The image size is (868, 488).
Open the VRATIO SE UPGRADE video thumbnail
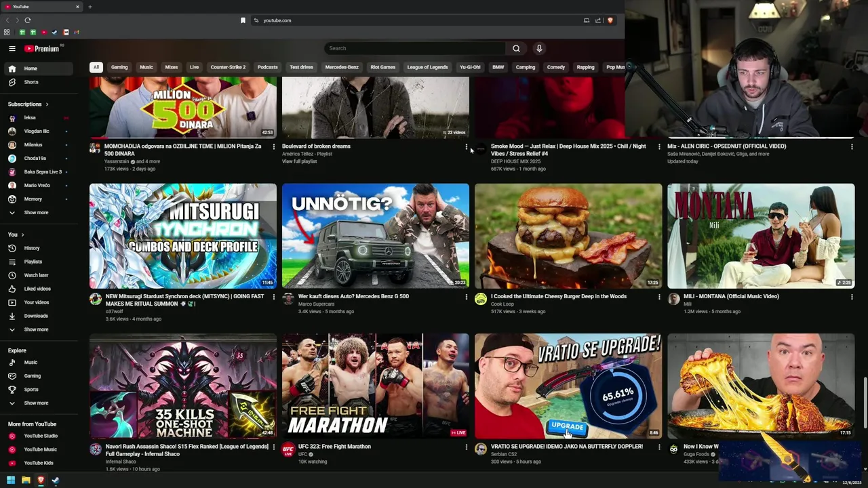coord(568,386)
